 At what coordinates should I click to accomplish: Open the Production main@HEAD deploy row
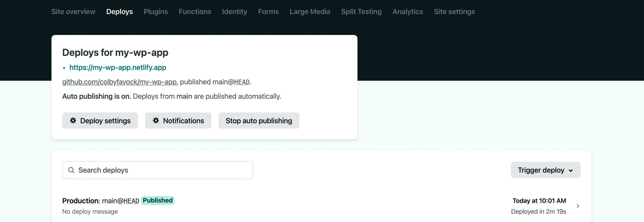tap(321, 206)
